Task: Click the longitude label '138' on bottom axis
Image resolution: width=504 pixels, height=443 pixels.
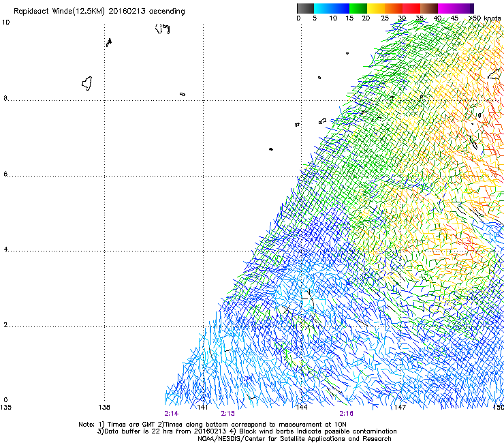Action: [x=104, y=408]
